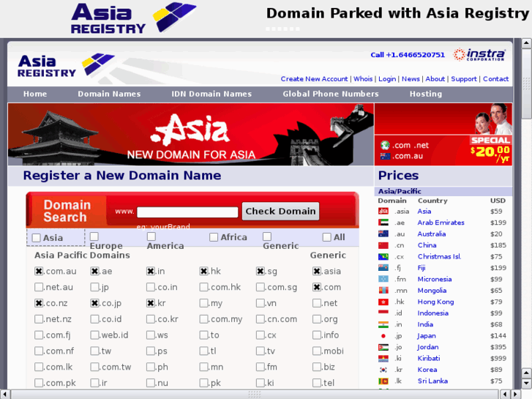Click the top Asia Registry banner logo
Viewport: 532px width, 399px height.
click(x=134, y=18)
